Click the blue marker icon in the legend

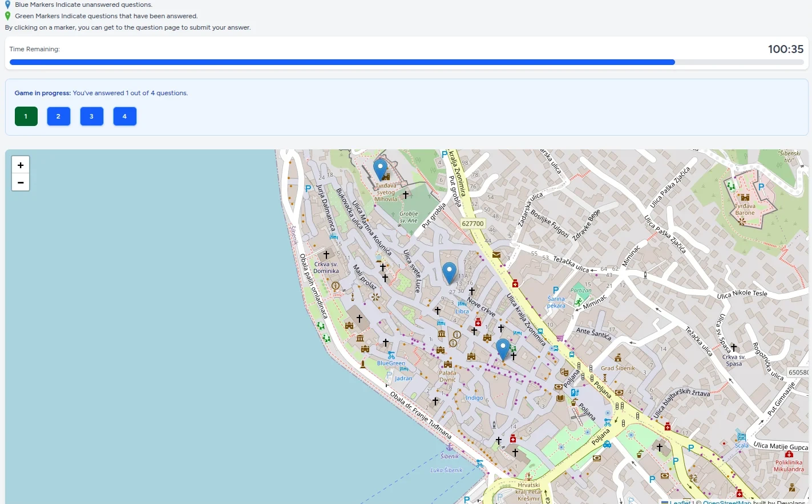point(6,4)
